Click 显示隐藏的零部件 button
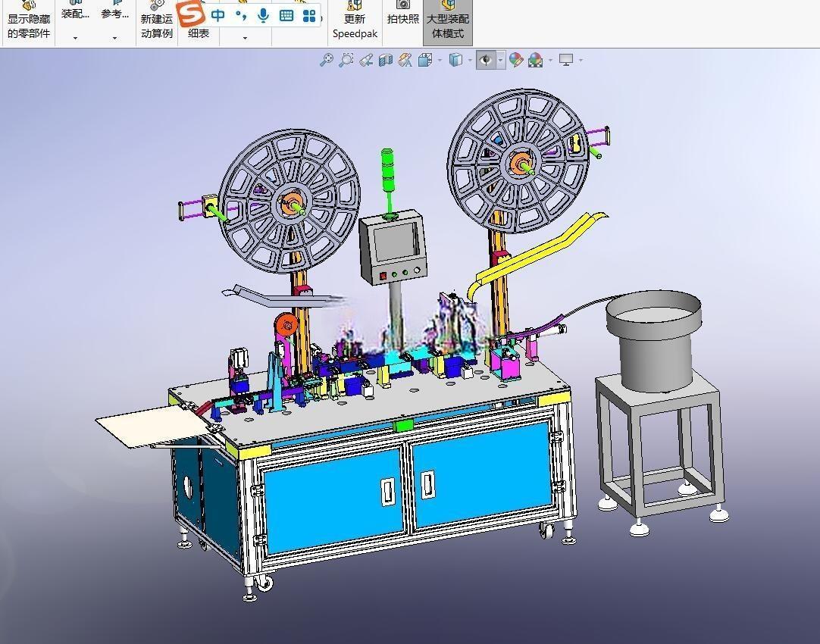 pyautogui.click(x=28, y=23)
